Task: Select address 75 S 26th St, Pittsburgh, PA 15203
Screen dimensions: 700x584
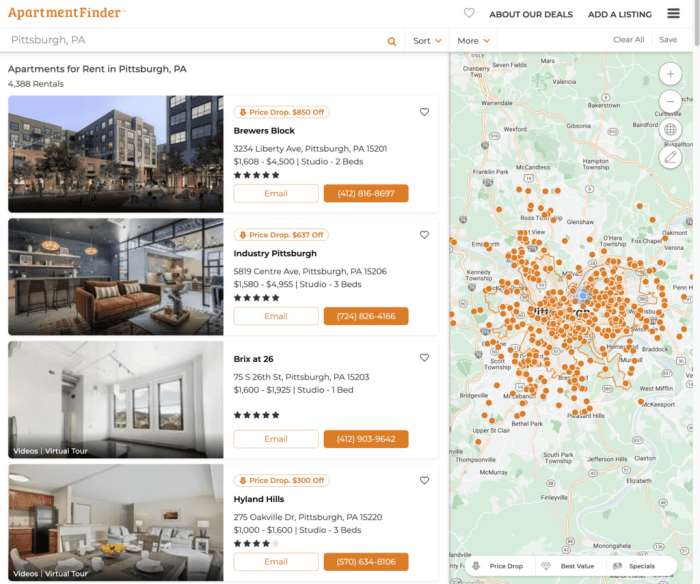Action: point(301,377)
